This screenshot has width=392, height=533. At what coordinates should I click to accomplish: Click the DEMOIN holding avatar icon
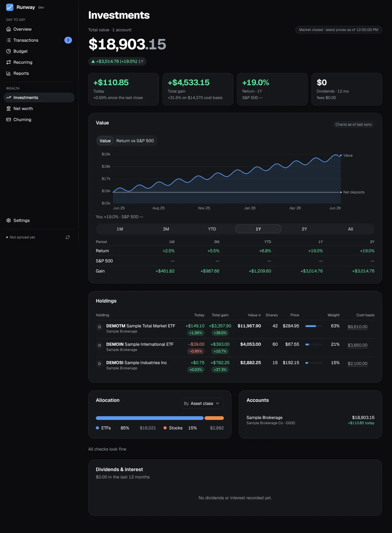[99, 345]
